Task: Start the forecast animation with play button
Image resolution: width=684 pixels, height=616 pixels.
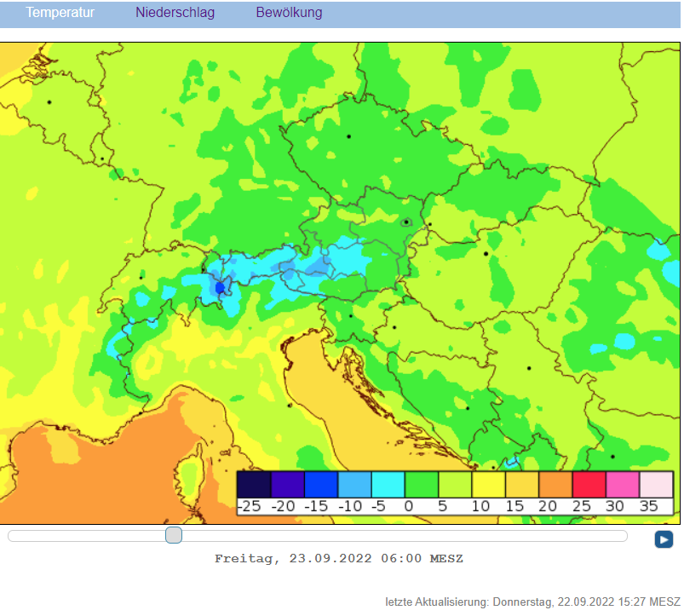Action: point(664,539)
